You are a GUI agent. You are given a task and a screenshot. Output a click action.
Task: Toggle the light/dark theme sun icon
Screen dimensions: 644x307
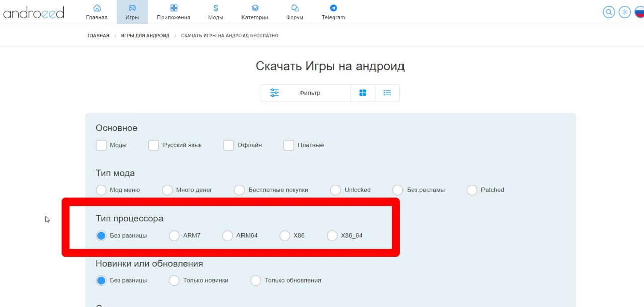[624, 12]
